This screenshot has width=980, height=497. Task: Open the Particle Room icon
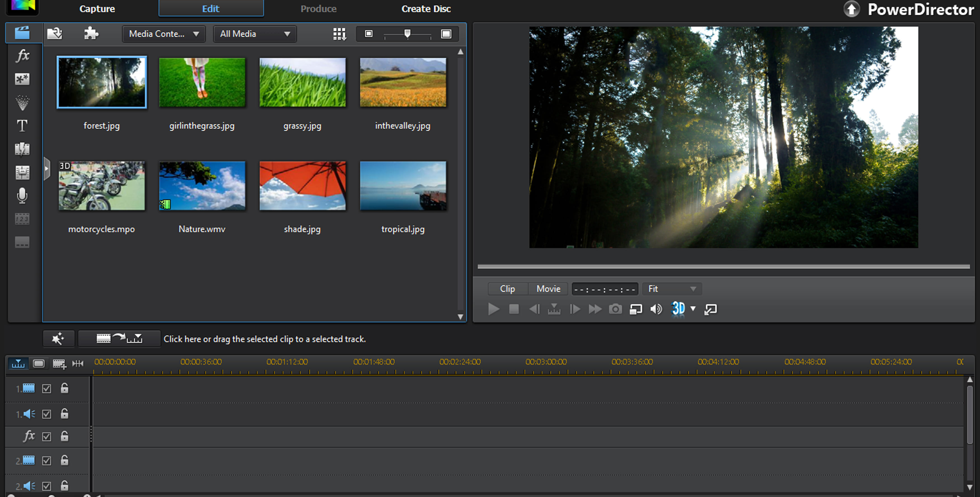[x=22, y=102]
